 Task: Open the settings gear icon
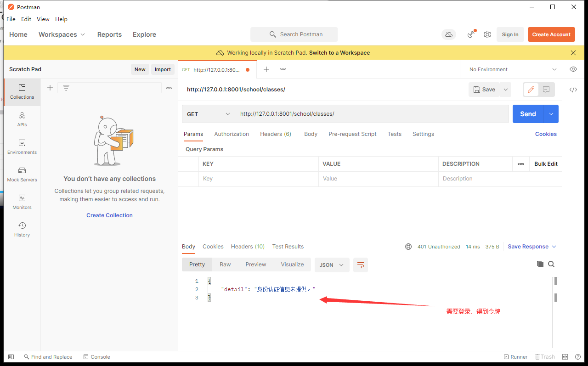click(487, 34)
